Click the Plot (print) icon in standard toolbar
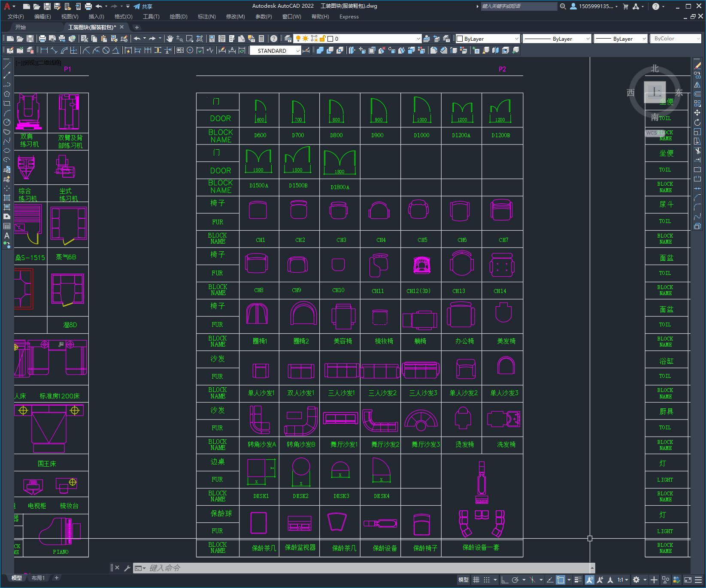The image size is (706, 588). (x=42, y=39)
